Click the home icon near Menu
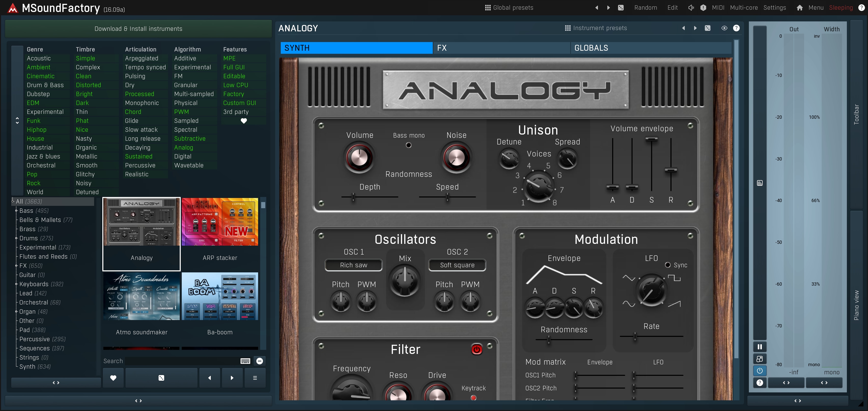This screenshot has height=411, width=868. point(800,8)
